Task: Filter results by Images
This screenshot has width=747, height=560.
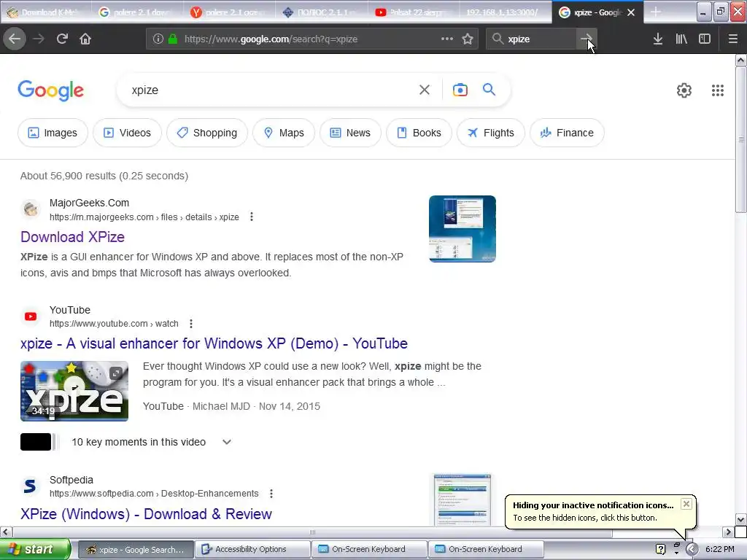Action: tap(53, 133)
